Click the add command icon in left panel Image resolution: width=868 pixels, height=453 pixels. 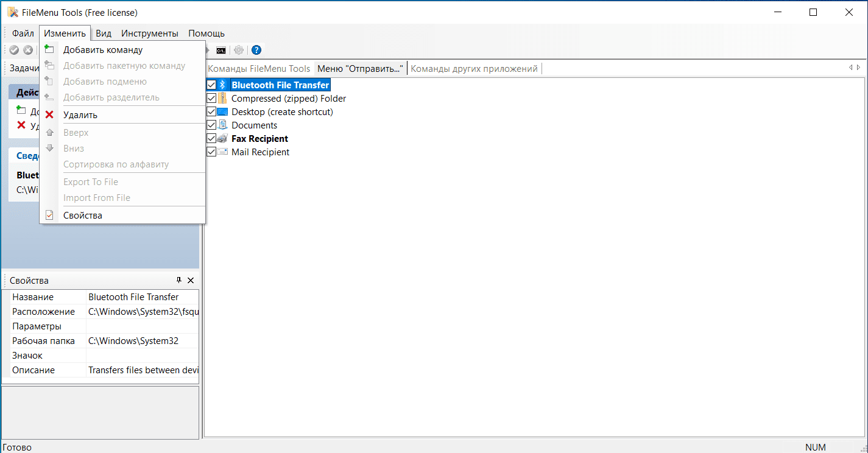21,111
